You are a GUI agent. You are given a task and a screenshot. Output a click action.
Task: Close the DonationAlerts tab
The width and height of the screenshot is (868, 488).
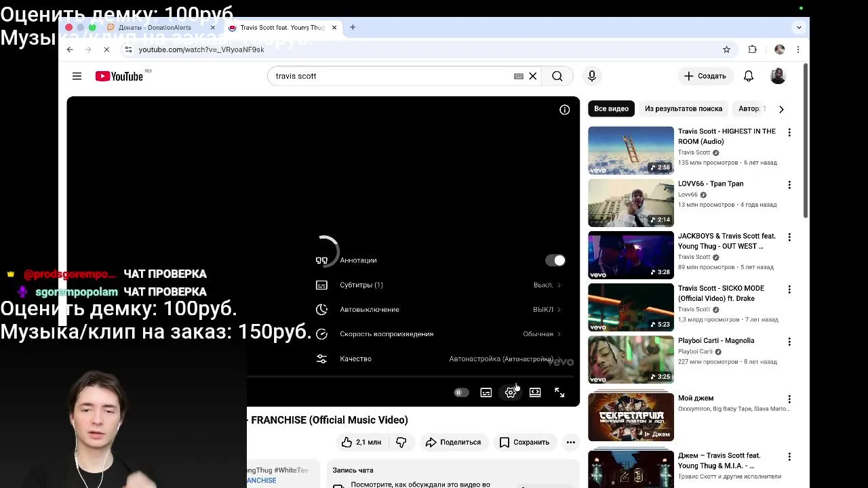click(x=212, y=28)
